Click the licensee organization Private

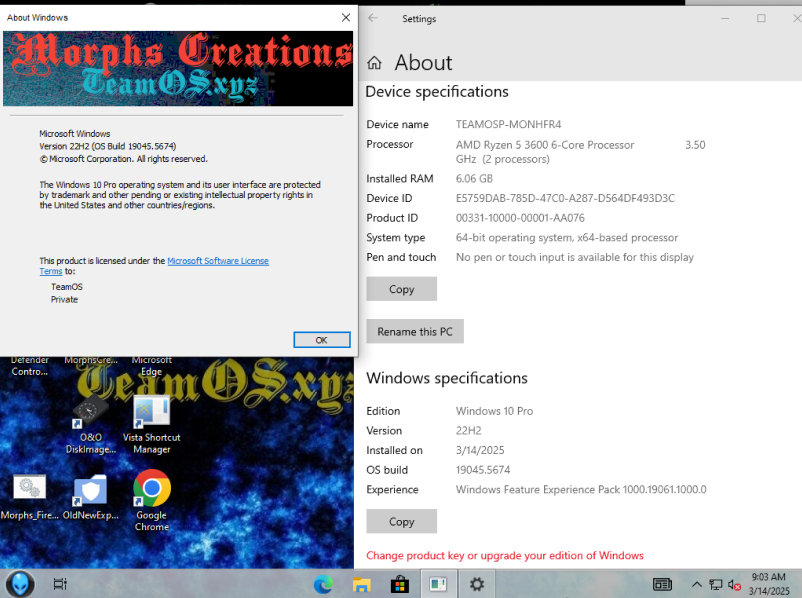pyautogui.click(x=64, y=300)
